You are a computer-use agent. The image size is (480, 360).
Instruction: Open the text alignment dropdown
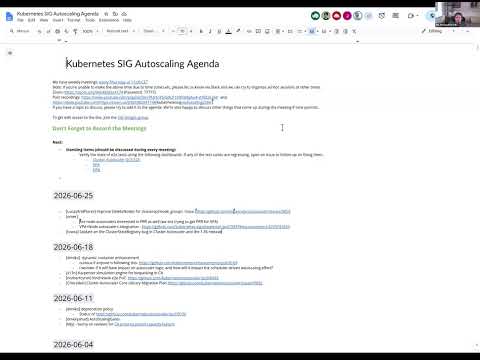[279, 31]
